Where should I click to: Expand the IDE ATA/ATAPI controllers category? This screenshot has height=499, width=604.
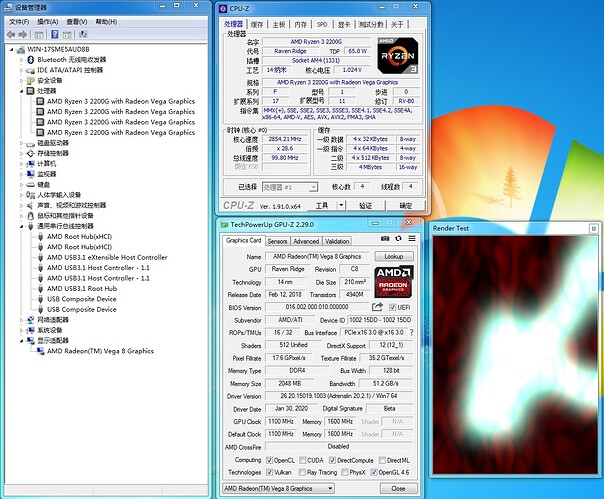pyautogui.click(x=22, y=71)
